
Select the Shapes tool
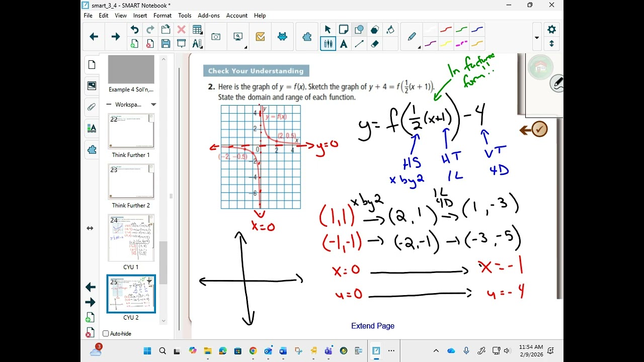[x=344, y=30]
